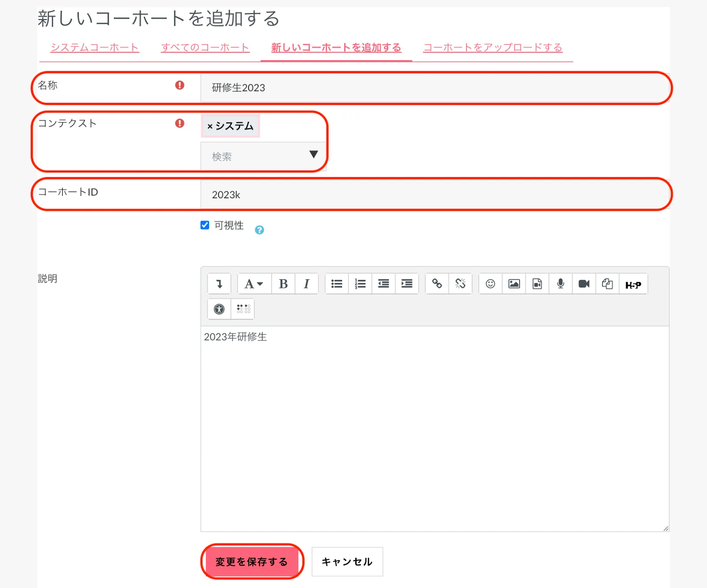Open the paragraph style dropdown
Screen dimensions: 707x588
(x=254, y=284)
